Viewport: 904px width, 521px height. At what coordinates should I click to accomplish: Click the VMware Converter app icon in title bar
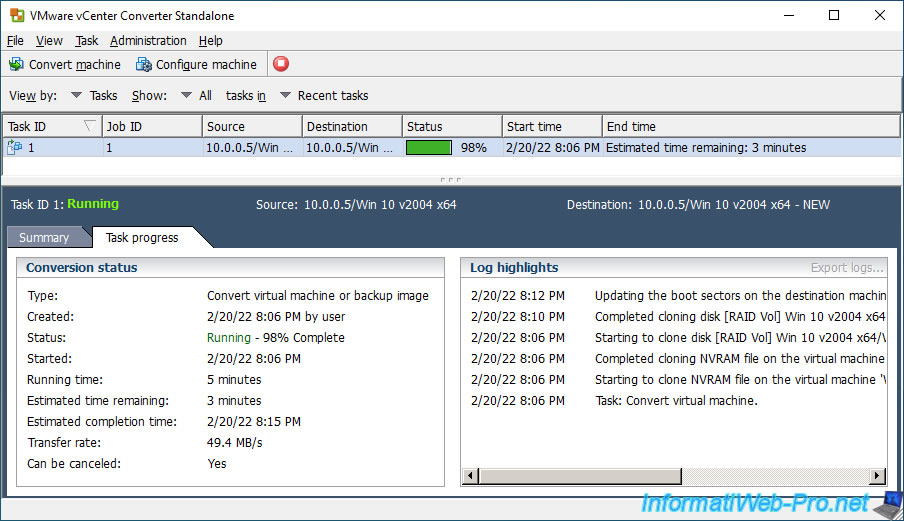17,16
